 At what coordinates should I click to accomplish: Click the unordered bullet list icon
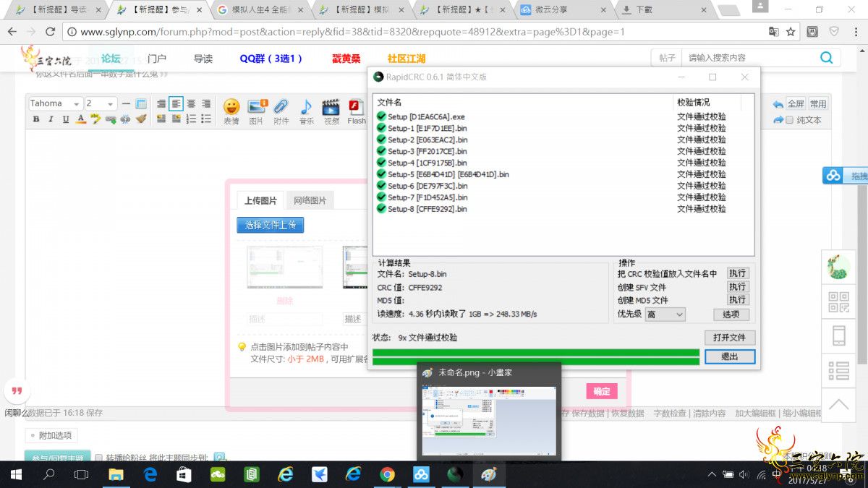tap(206, 119)
